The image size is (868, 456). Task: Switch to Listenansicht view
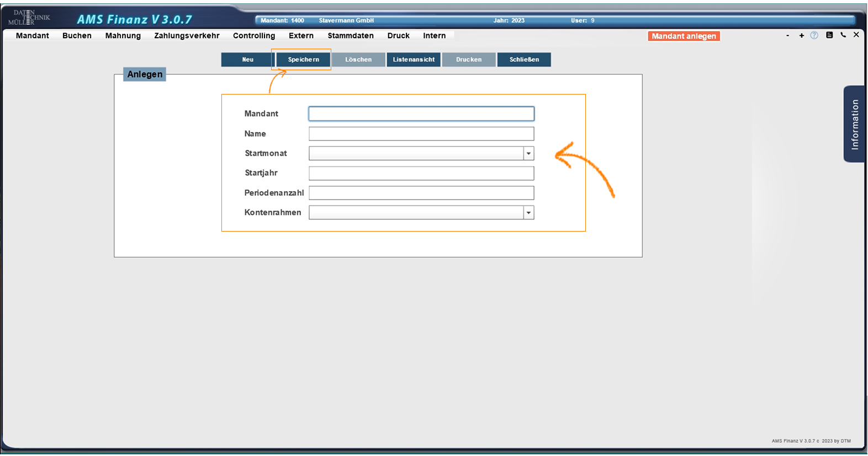(414, 60)
